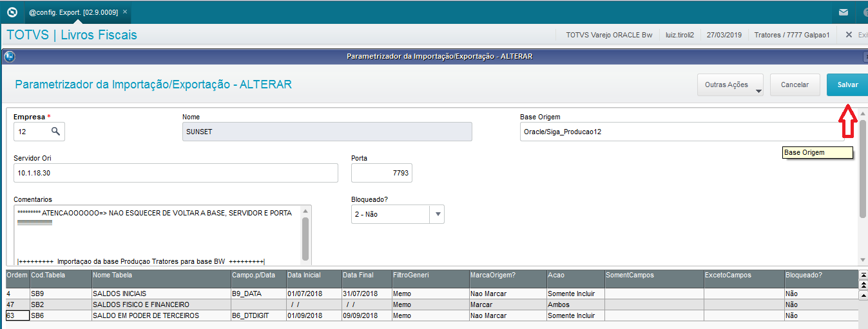
Task: Click the 31/07/2018 Data Final cell
Action: (x=366, y=294)
